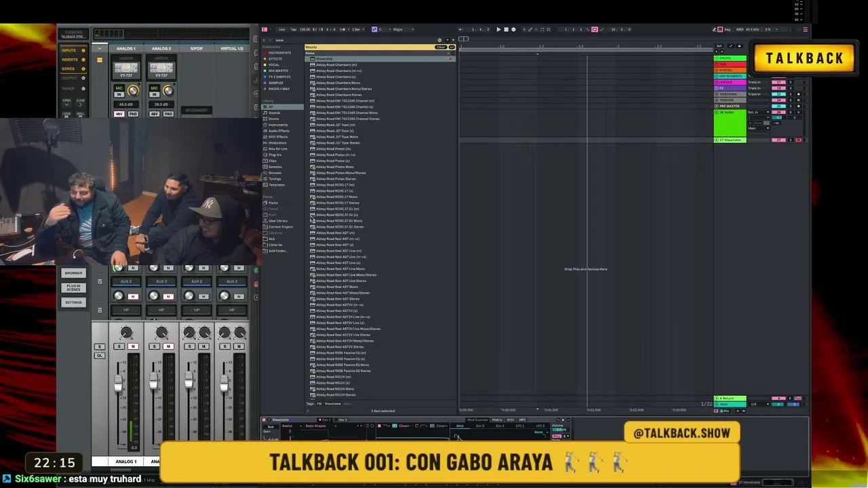868x488 pixels.
Task: Unfold the SYNTHS group track
Action: point(716,70)
